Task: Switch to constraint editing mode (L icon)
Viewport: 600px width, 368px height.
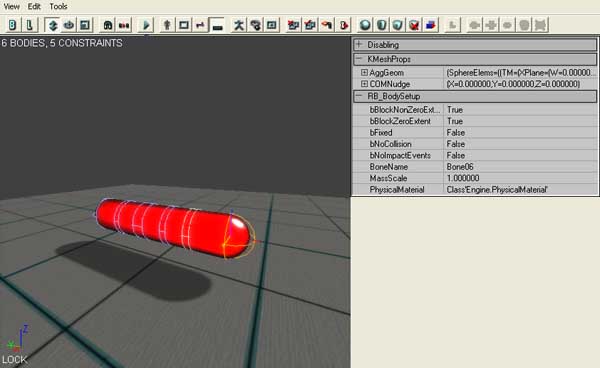Action: coord(29,25)
